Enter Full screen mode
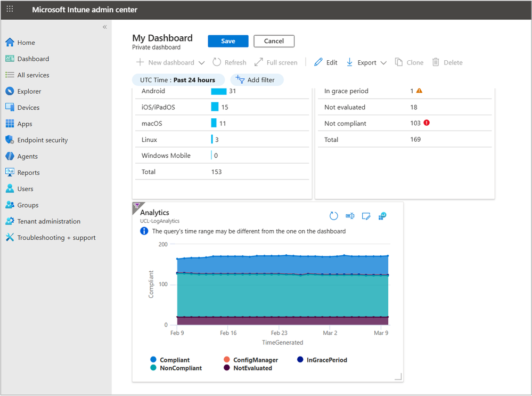 pos(276,62)
